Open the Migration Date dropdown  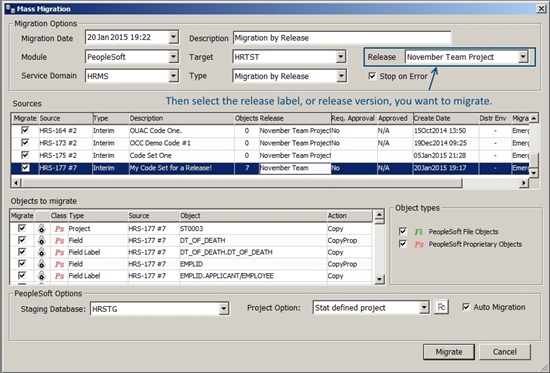click(x=173, y=37)
